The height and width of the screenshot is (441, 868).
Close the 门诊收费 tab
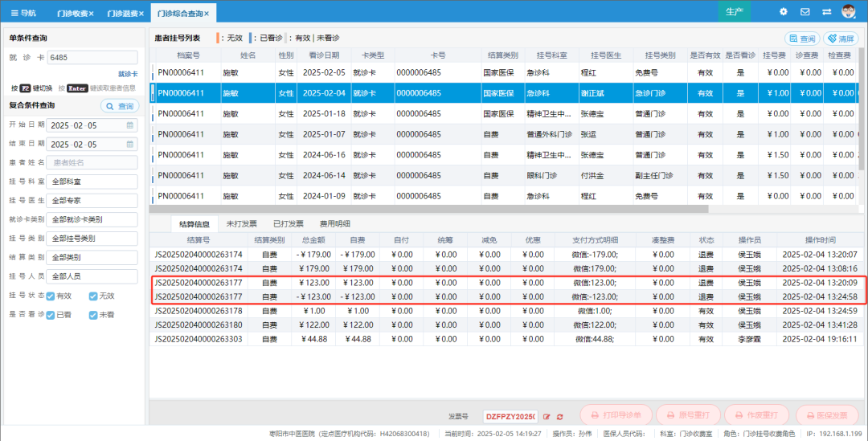pyautogui.click(x=91, y=14)
